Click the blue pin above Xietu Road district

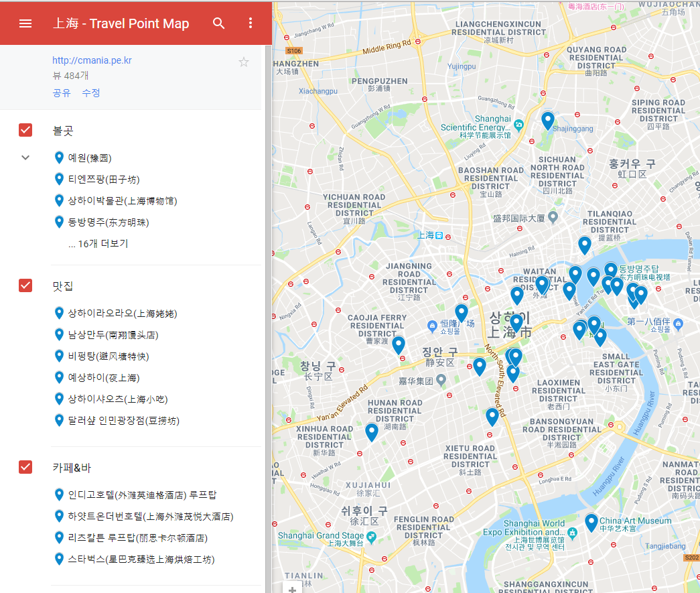point(492,417)
